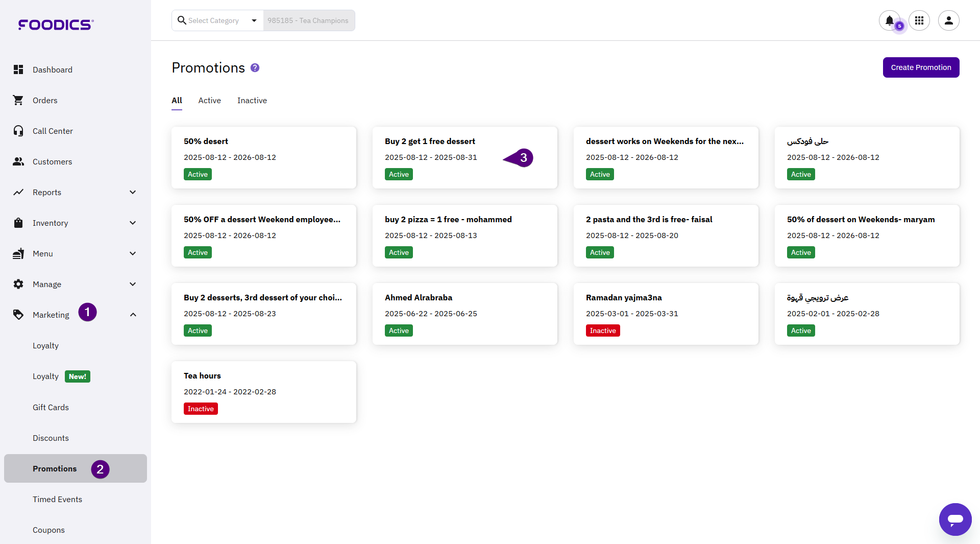Click the Foodics logo
Image resolution: width=980 pixels, height=544 pixels.
(56, 25)
